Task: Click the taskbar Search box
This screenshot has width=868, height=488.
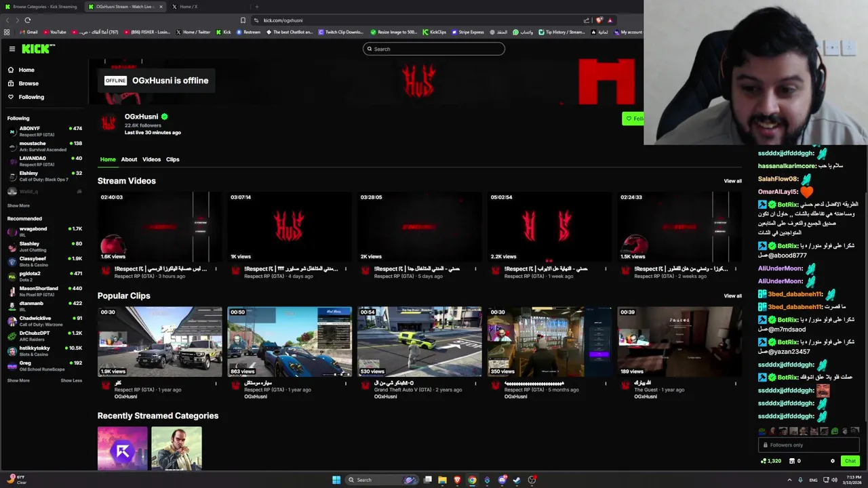Action: pyautogui.click(x=383, y=480)
